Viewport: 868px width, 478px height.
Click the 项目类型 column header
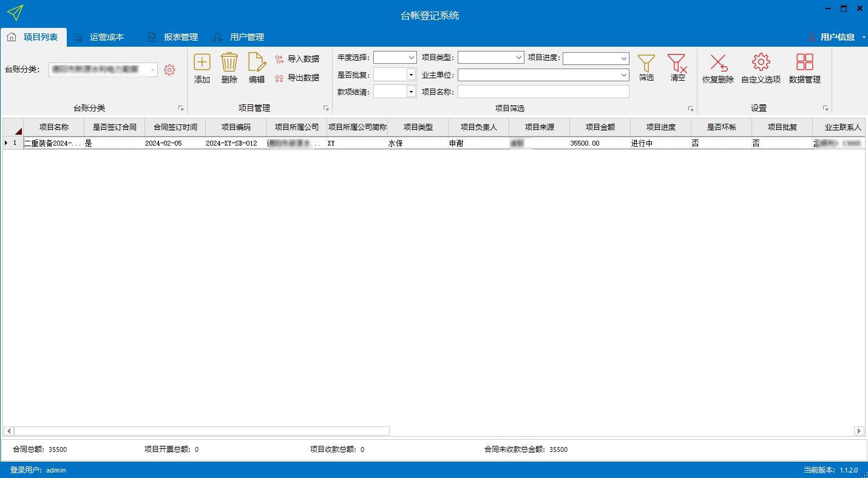tap(418, 127)
